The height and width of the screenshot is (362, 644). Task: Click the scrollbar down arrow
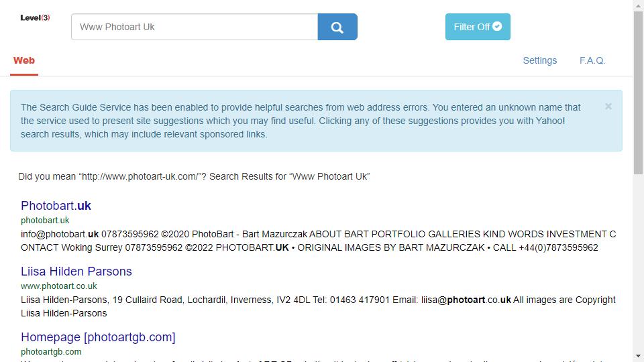638,356
